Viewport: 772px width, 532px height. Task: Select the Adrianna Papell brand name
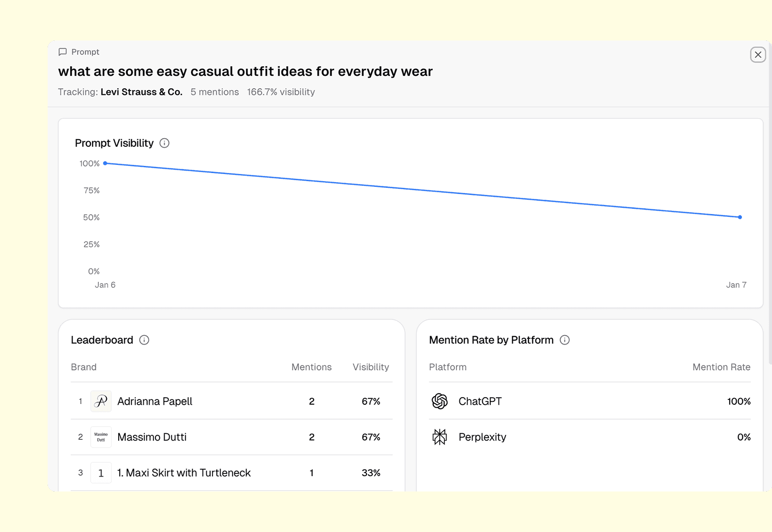point(155,401)
